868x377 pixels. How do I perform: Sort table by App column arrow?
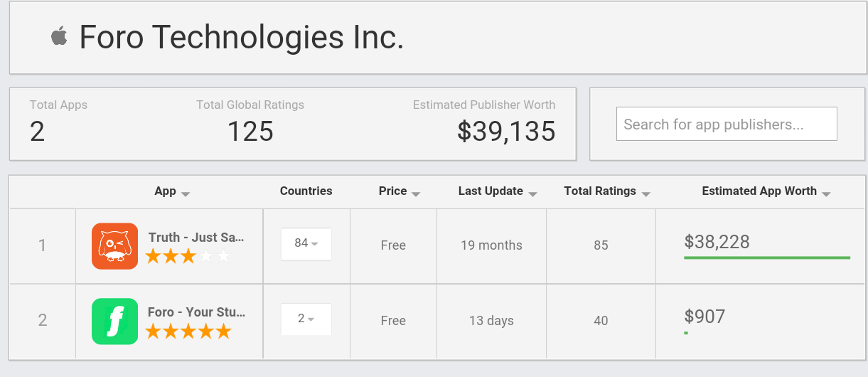click(x=186, y=194)
